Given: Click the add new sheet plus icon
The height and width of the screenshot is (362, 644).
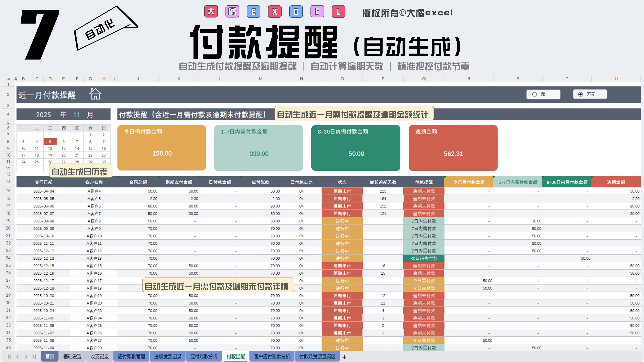Looking at the screenshot, I should point(344,357).
